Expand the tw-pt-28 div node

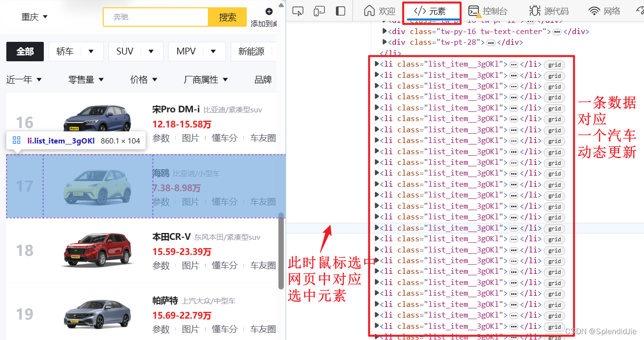click(384, 42)
